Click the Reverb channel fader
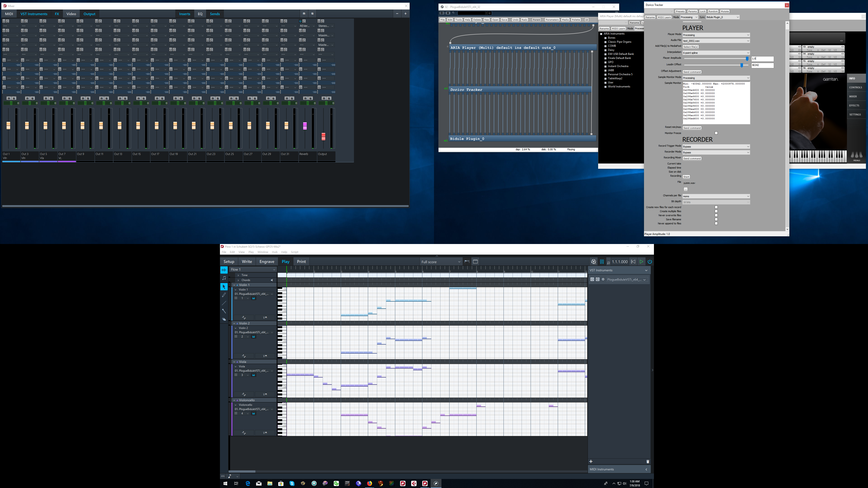The height and width of the screenshot is (488, 868). point(305,126)
